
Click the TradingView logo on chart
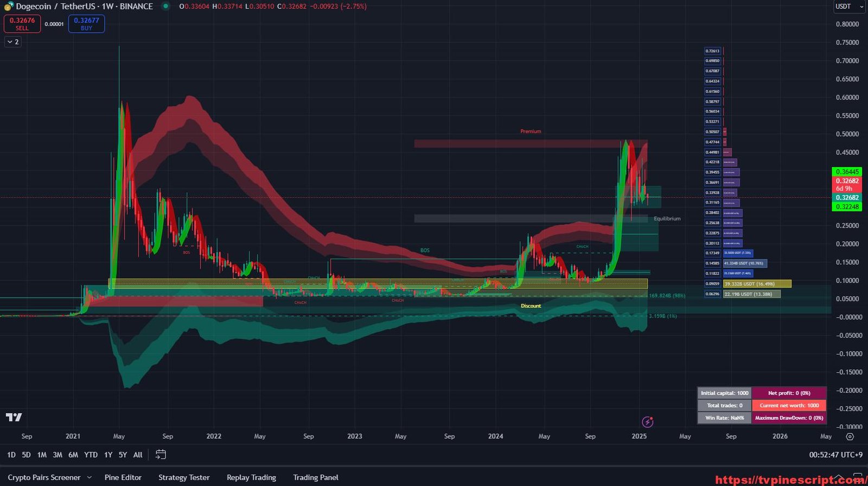point(14,417)
